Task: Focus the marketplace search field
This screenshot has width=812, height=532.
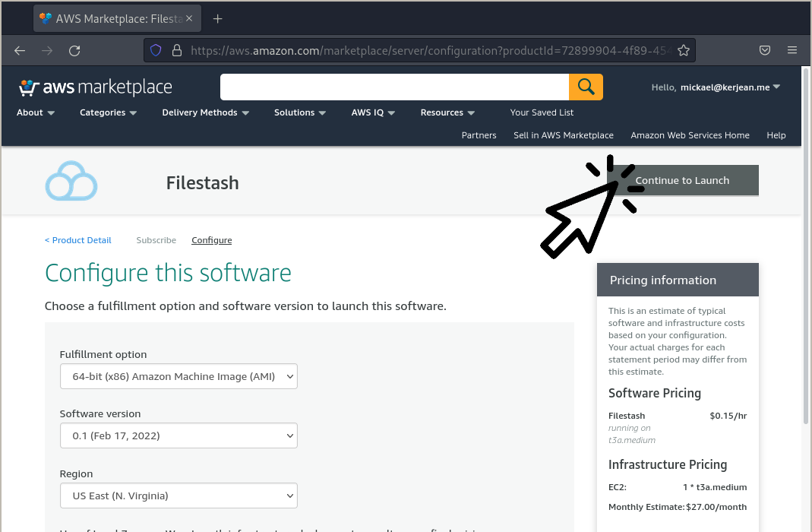Action: pos(395,87)
